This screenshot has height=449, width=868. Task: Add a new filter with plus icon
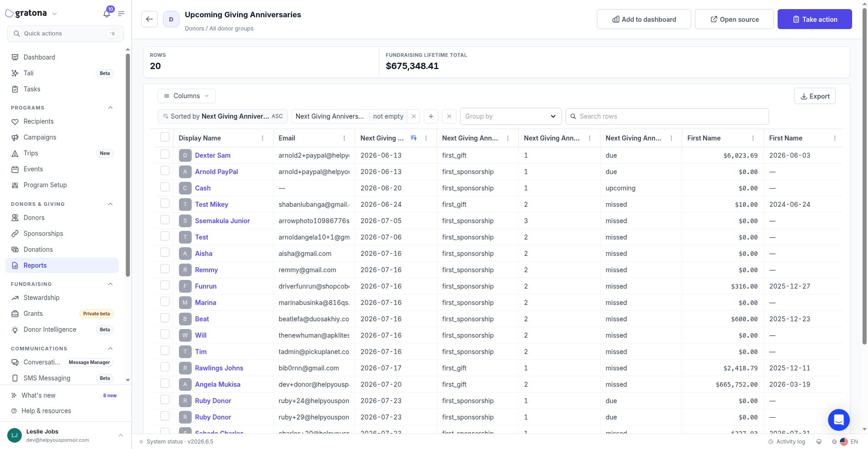pyautogui.click(x=431, y=116)
